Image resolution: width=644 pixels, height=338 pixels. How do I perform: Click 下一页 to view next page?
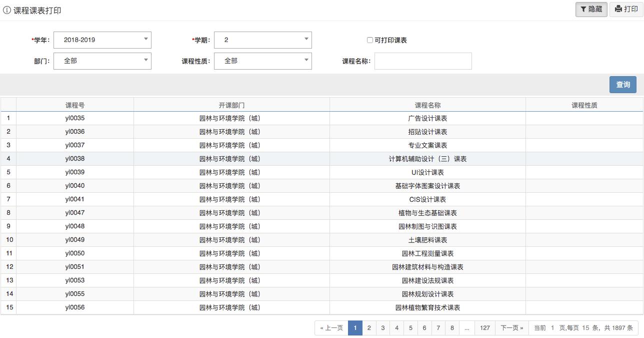[511, 327]
